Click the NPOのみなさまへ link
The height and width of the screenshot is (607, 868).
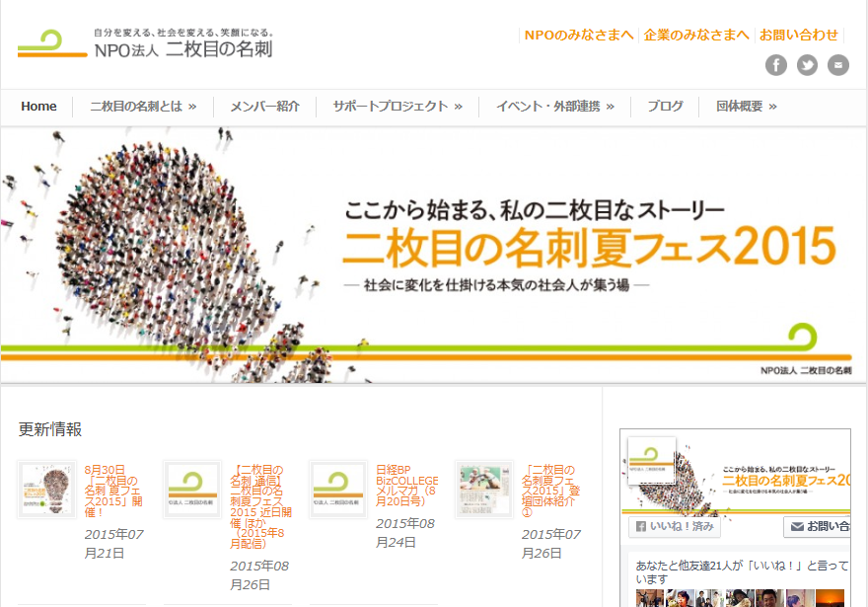(x=579, y=35)
